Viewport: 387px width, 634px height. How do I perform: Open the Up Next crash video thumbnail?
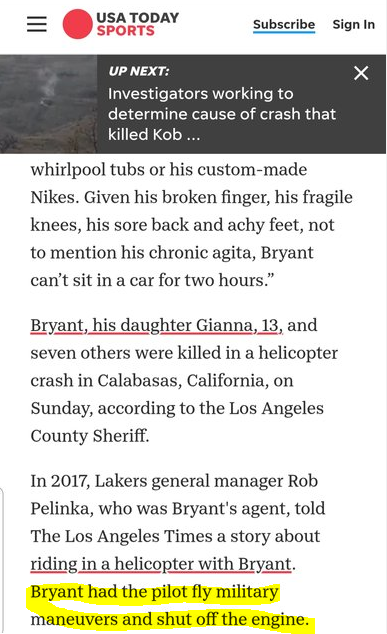click(49, 104)
